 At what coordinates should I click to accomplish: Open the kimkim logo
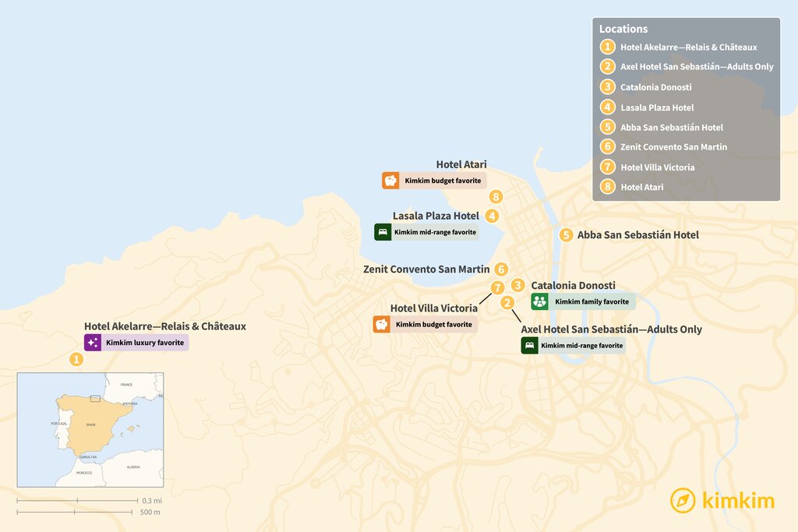(722, 500)
